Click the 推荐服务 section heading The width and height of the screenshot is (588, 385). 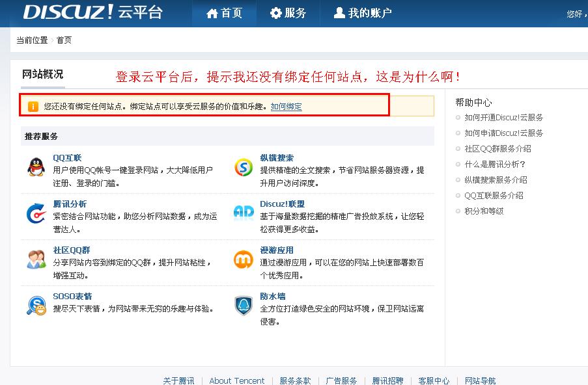(41, 137)
